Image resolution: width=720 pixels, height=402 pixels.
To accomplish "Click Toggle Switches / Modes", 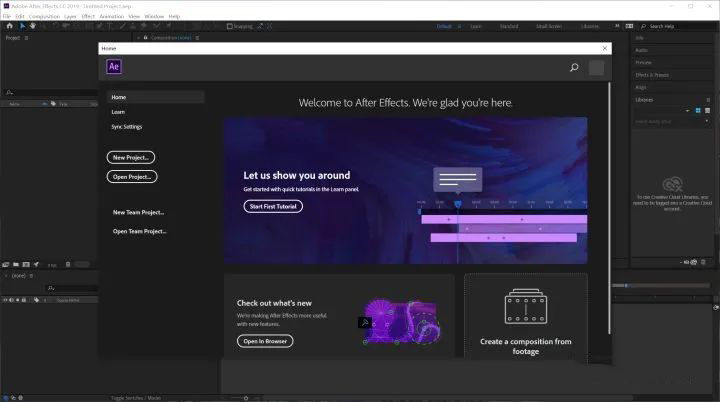I will coord(135,398).
